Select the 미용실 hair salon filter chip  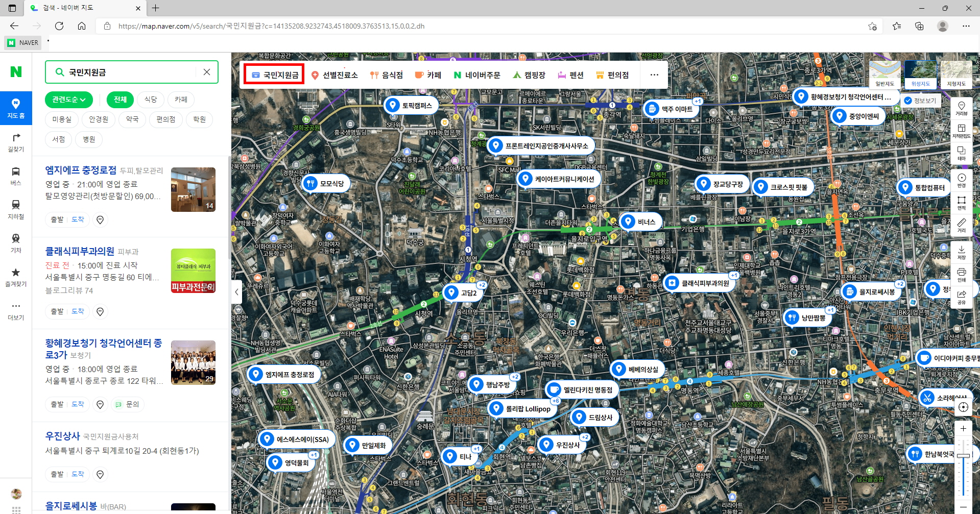62,119
